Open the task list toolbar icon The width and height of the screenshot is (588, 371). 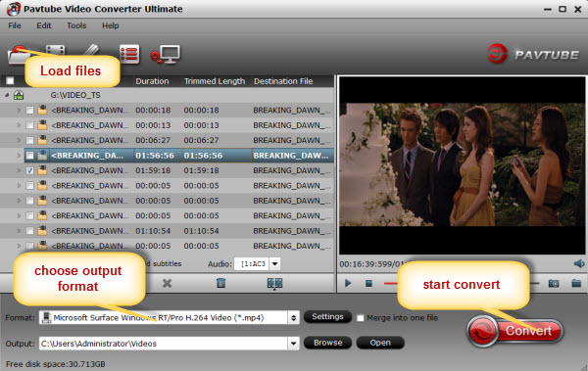click(x=129, y=55)
